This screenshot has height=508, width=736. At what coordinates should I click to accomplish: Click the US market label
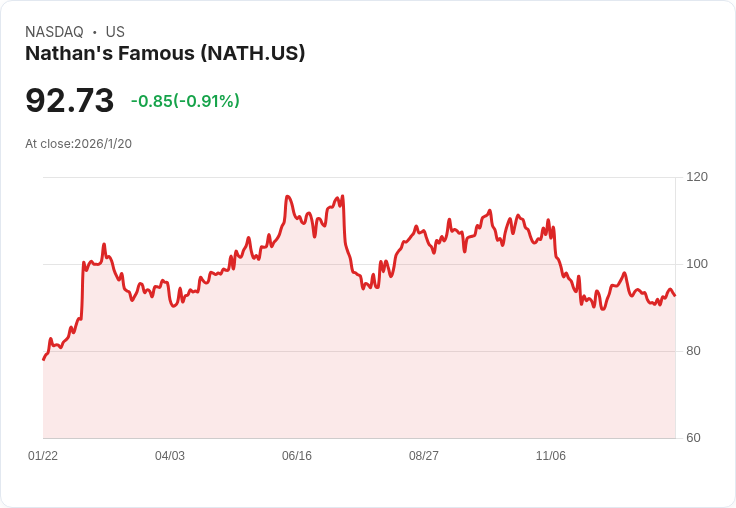(115, 32)
